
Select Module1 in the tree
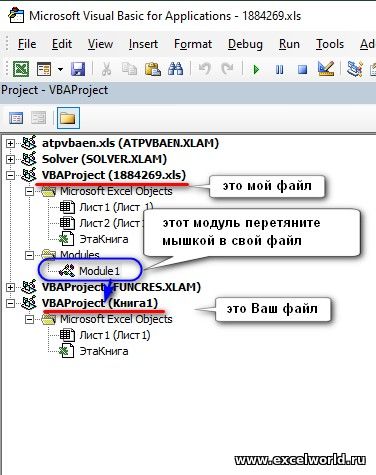99,271
